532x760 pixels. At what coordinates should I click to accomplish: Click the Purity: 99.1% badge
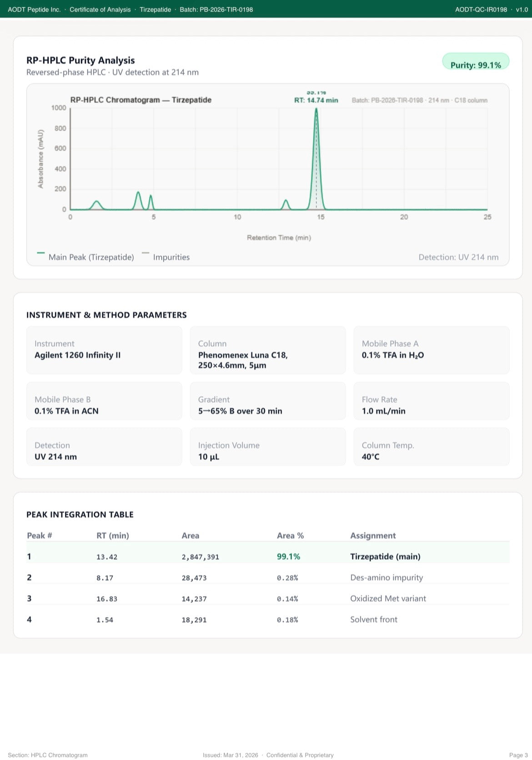click(476, 62)
